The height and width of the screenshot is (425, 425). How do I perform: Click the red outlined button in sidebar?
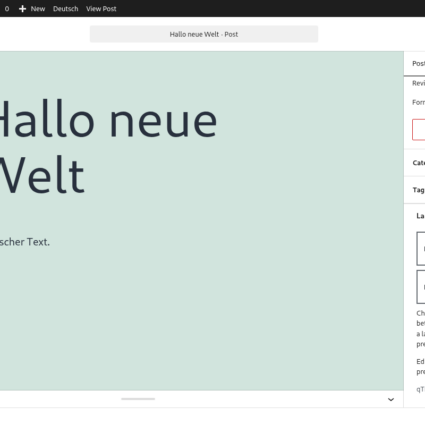point(419,129)
